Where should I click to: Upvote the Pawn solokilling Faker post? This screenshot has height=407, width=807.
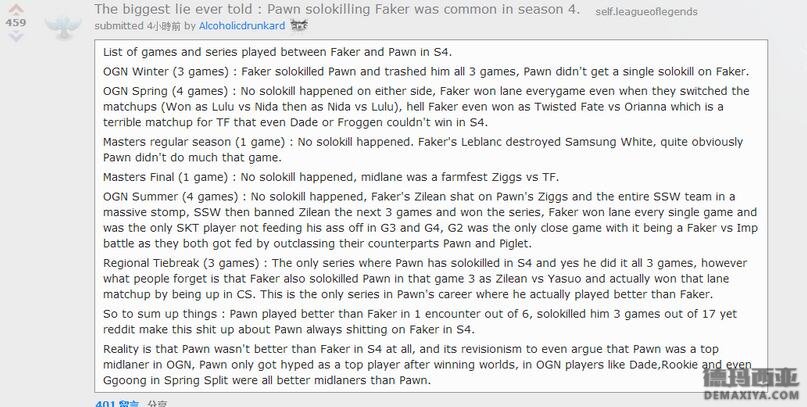point(16,9)
